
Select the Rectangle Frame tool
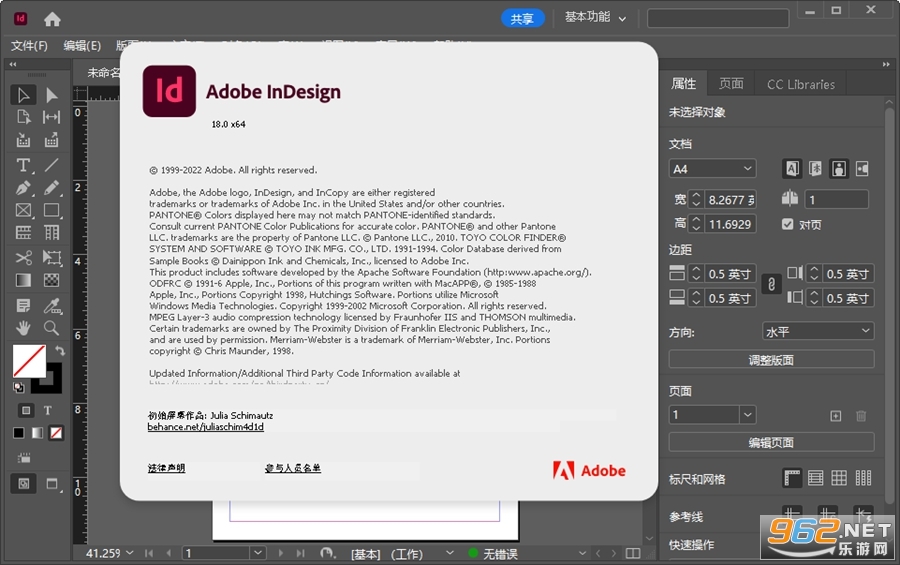(x=23, y=210)
